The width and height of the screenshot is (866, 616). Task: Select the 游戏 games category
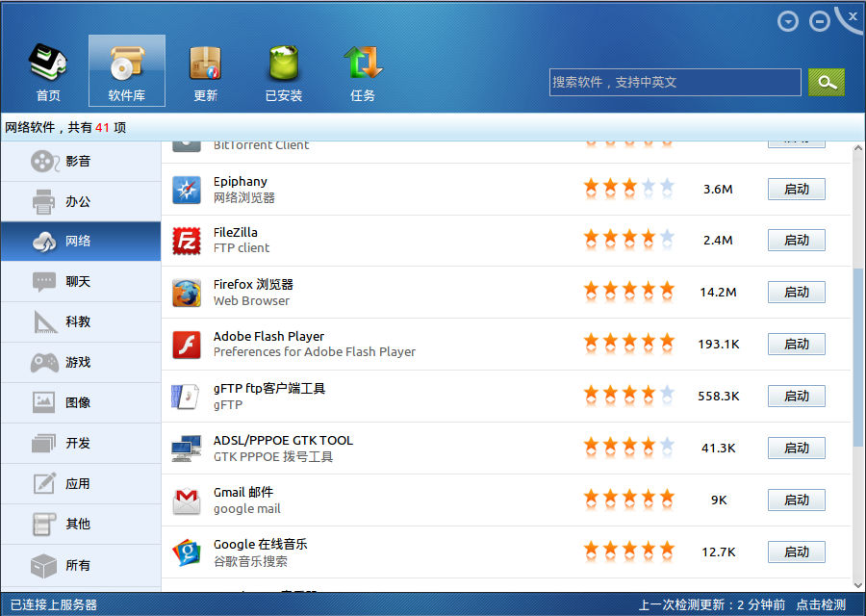[81, 363]
